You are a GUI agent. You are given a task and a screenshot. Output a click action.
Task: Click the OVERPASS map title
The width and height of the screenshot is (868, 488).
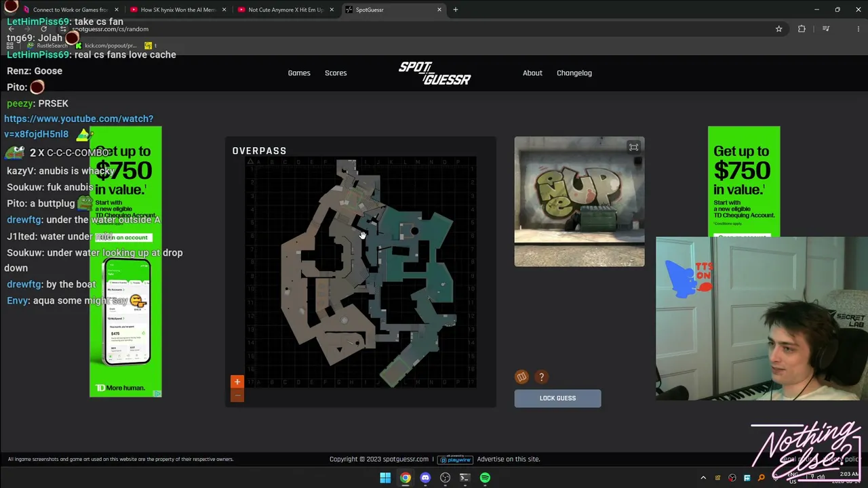259,151
